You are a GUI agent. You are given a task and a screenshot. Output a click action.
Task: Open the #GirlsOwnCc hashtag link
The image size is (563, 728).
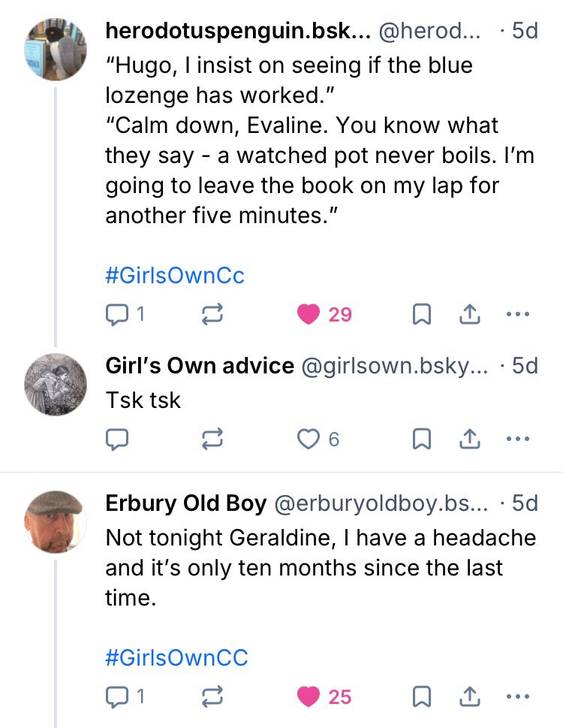175,275
